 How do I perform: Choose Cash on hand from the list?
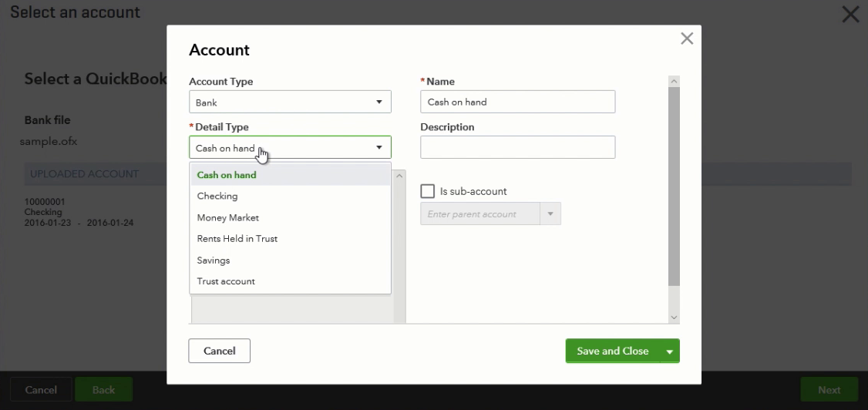290,175
